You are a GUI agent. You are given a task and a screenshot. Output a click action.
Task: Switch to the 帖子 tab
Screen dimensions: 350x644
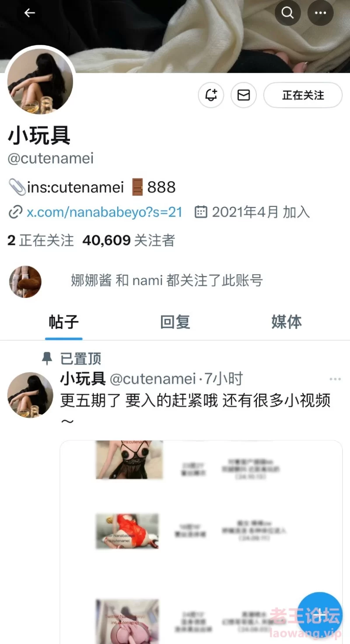tap(64, 322)
